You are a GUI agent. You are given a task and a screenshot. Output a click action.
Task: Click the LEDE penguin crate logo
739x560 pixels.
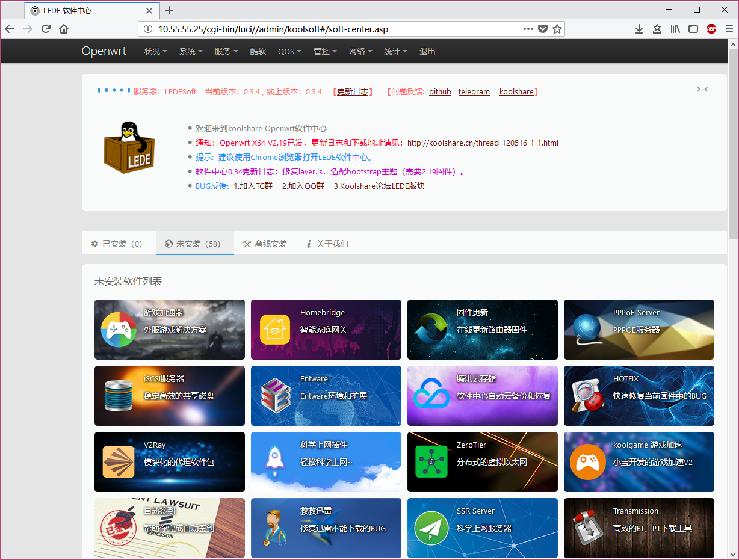[130, 148]
